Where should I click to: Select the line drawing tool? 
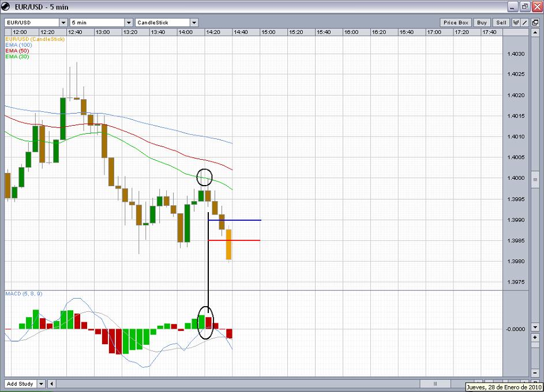pyautogui.click(x=524, y=22)
